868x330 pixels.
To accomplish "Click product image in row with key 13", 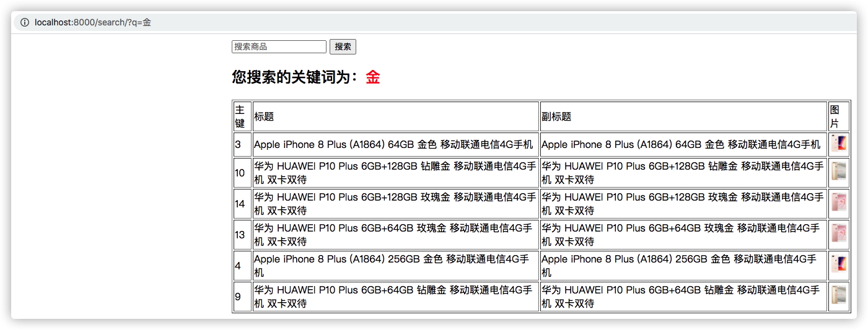I will (x=839, y=235).
